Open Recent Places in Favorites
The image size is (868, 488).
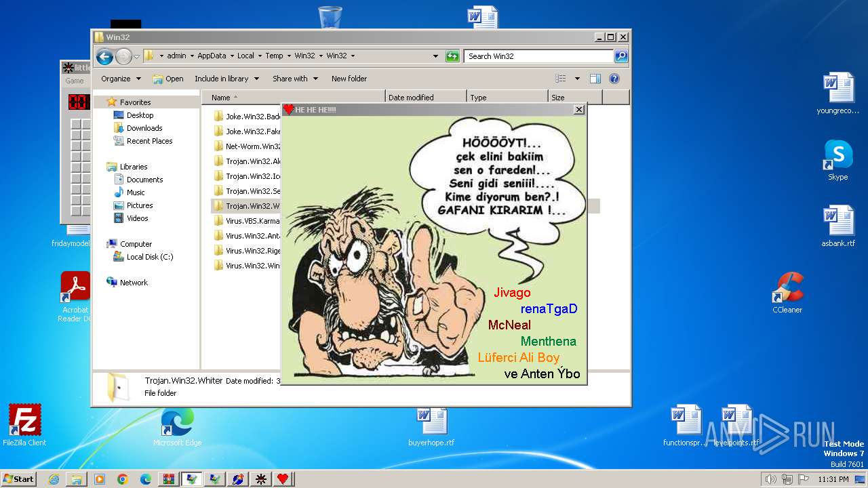[149, 141]
